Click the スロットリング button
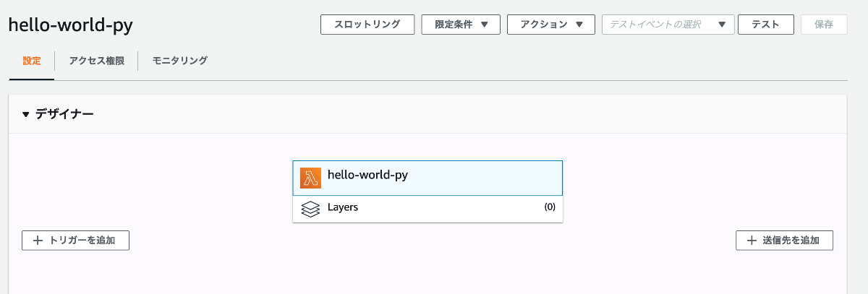 coord(367,25)
